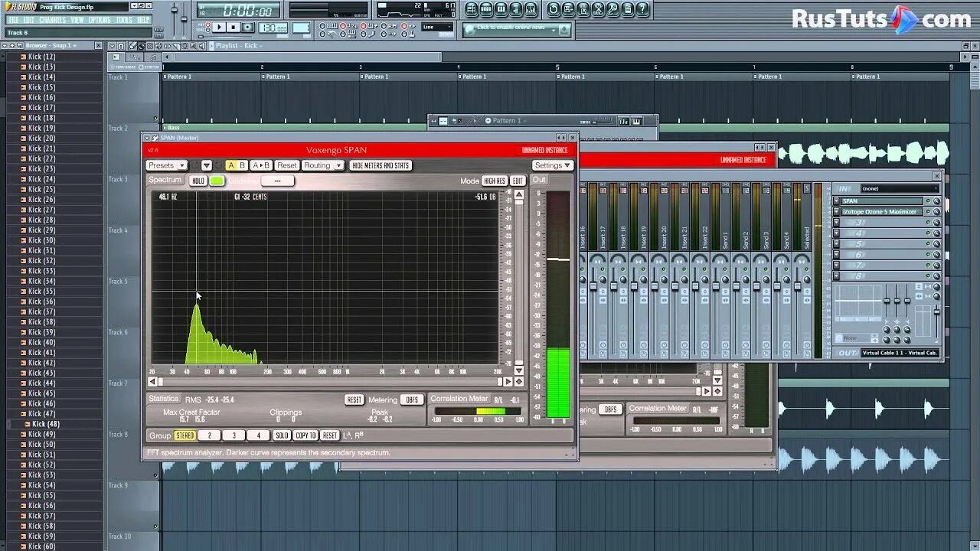Open mixer IN (none) input dropdown
Image resolution: width=980 pixels, height=551 pixels.
900,188
